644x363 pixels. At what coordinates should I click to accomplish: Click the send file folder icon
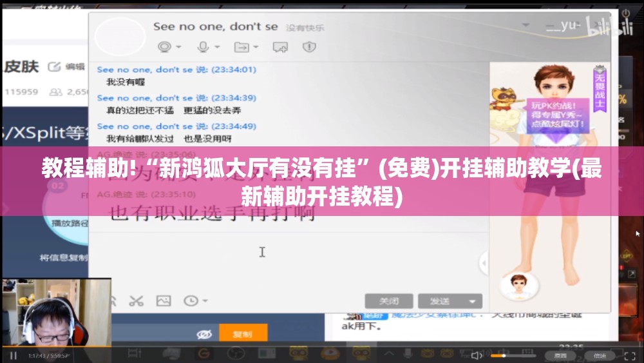tap(241, 47)
